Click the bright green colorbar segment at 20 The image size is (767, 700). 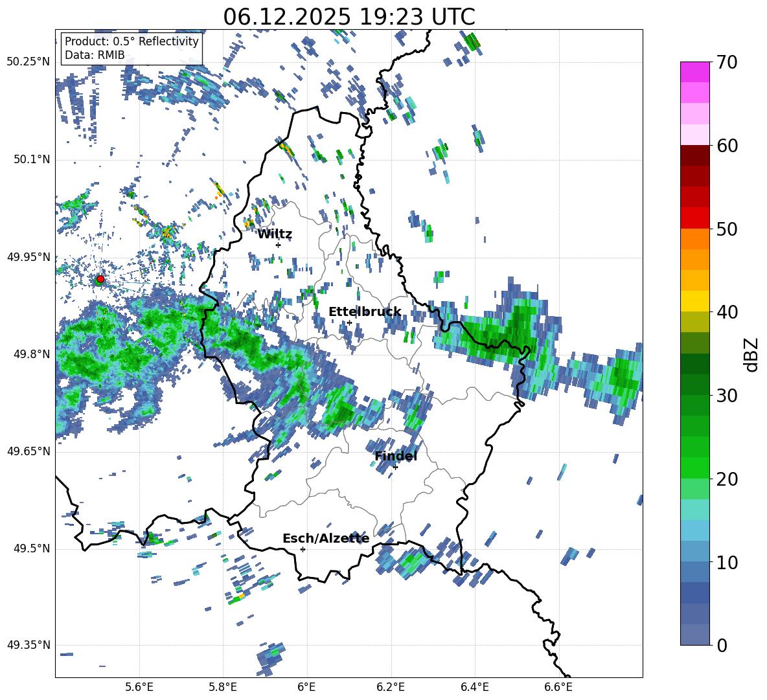click(695, 468)
